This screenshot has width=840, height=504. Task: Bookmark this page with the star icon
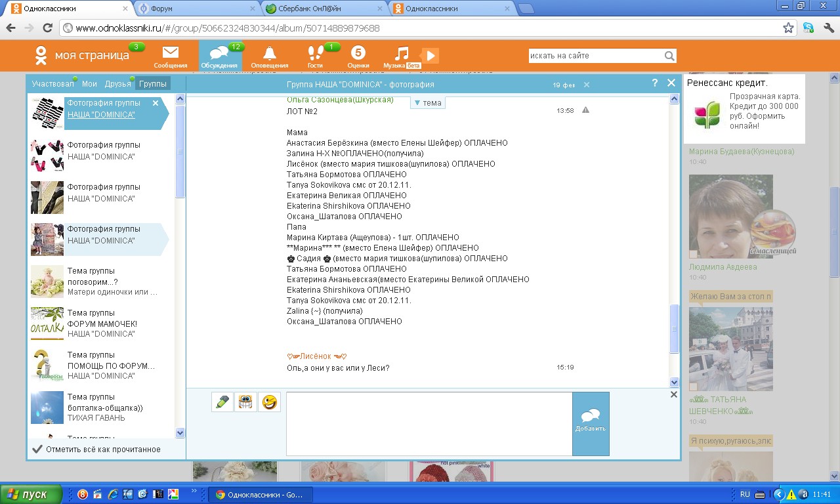click(x=788, y=28)
